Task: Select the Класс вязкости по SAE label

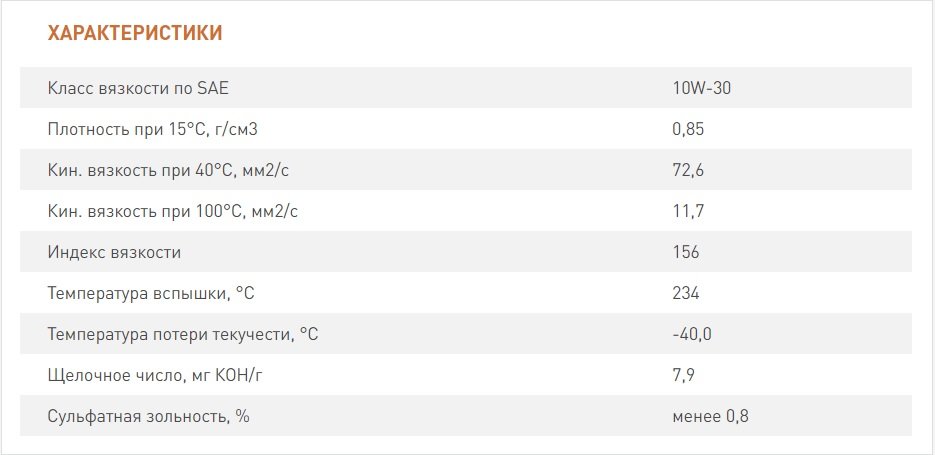Action: 138,88
